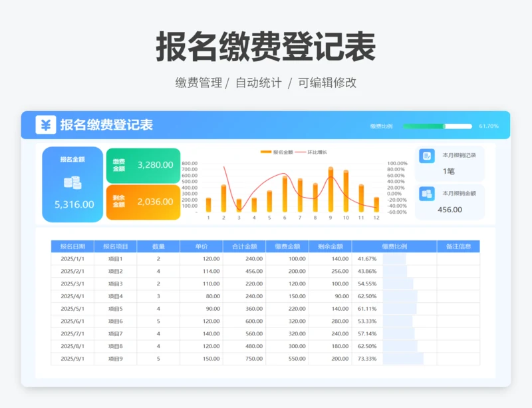Click the 剩余金额 column header
This screenshot has width=532, height=408.
click(331, 246)
